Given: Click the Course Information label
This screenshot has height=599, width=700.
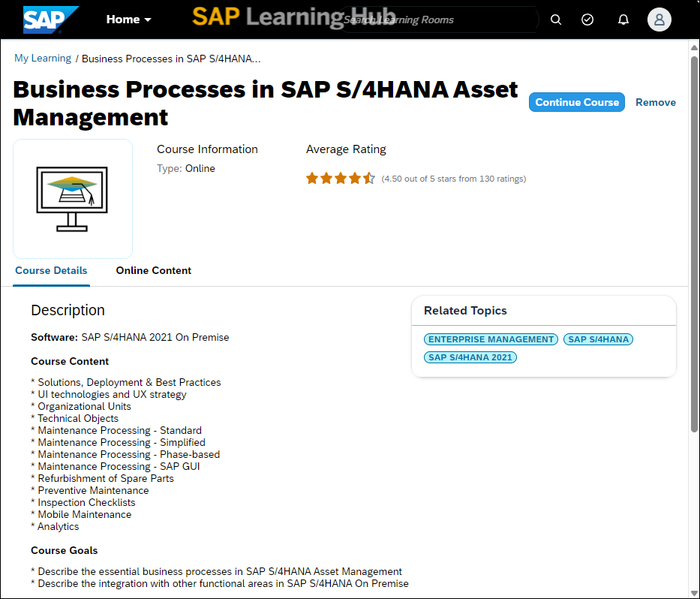Looking at the screenshot, I should point(207,149).
